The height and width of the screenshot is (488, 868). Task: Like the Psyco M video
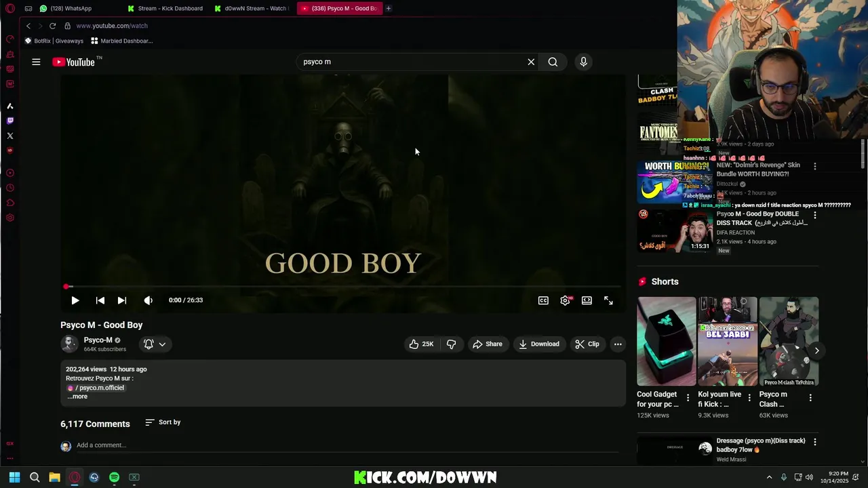421,344
